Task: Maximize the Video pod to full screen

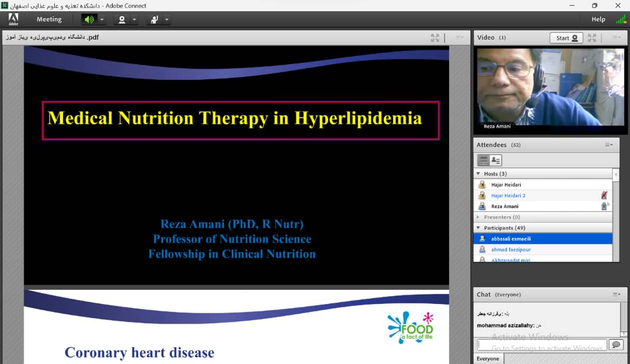Action: (x=592, y=38)
